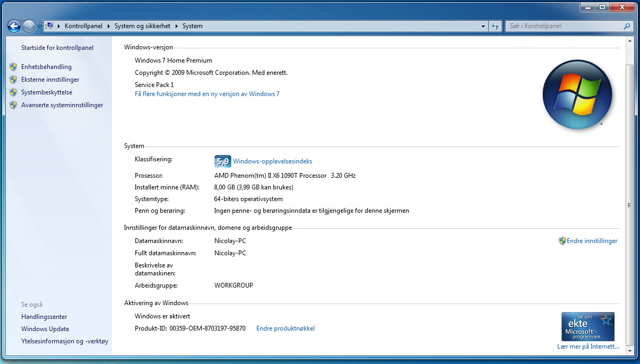Screen dimensions: 640x364
Task: Click the vertical scrollbar's down arrow
Action: (629, 351)
